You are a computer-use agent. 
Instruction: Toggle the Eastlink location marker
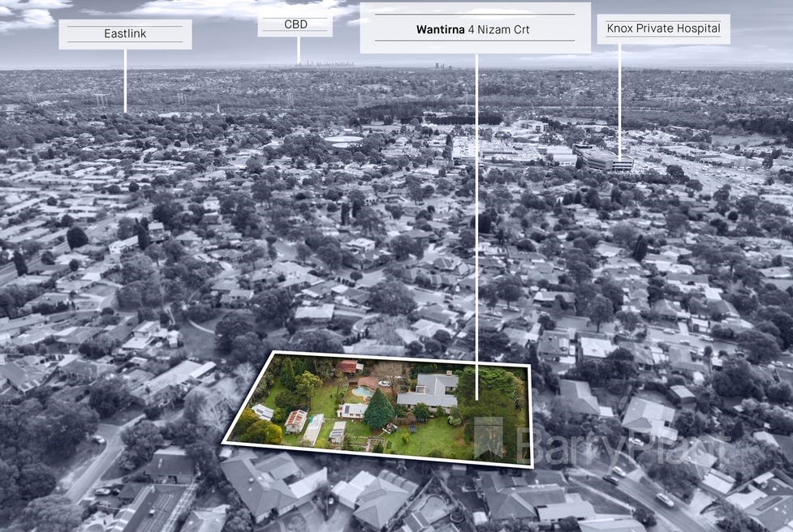point(126,33)
